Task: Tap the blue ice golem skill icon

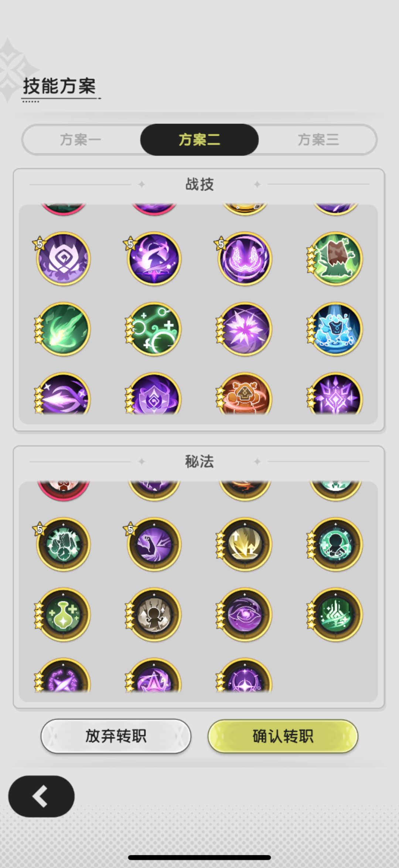Action: point(335,329)
